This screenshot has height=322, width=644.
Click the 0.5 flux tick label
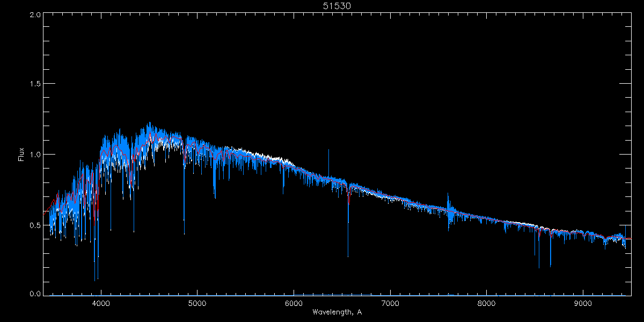pos(35,225)
